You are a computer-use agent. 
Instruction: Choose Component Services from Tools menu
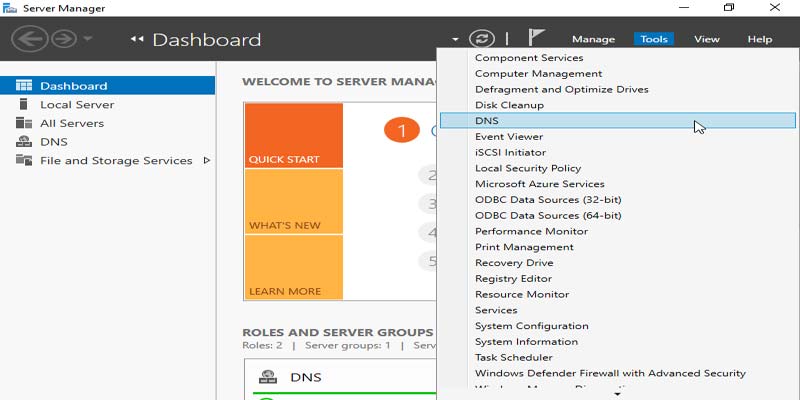[618, 58]
